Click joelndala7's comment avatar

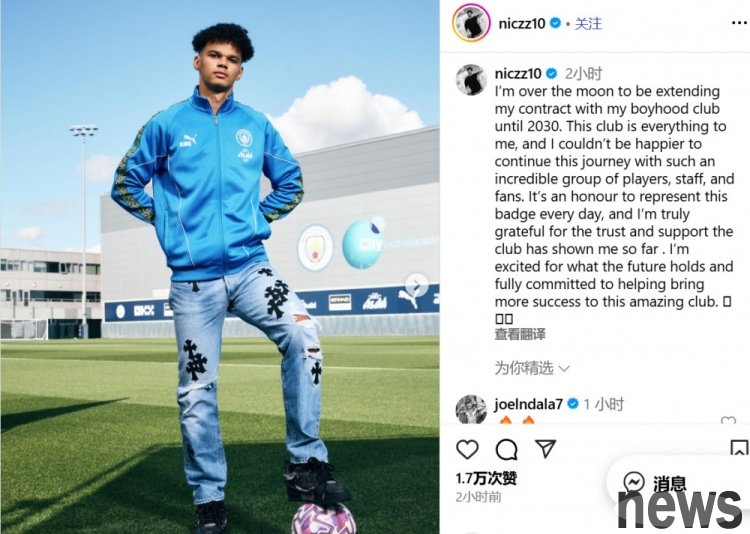[471, 410]
